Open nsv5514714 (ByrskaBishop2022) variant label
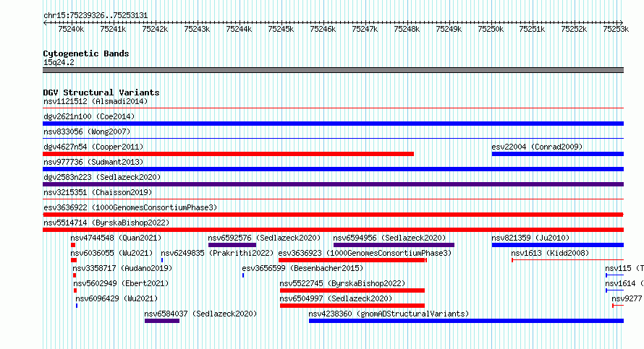Screen dimensions: 644x349 coord(106,223)
